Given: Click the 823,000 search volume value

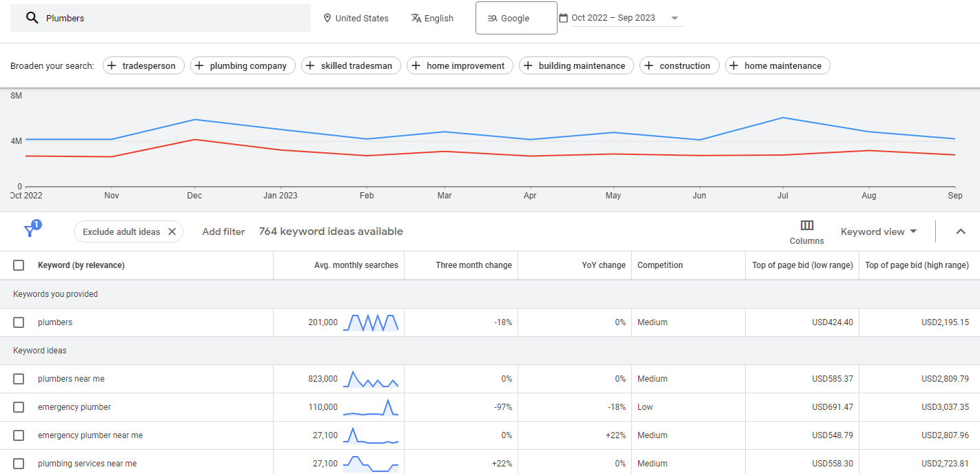Looking at the screenshot, I should coord(323,379).
